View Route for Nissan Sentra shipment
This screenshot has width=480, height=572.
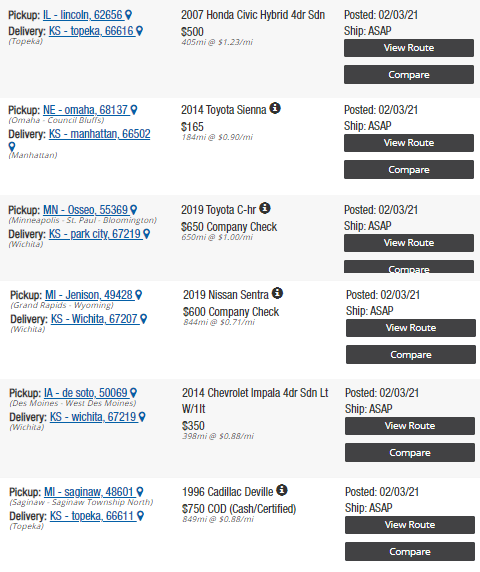coord(411,328)
